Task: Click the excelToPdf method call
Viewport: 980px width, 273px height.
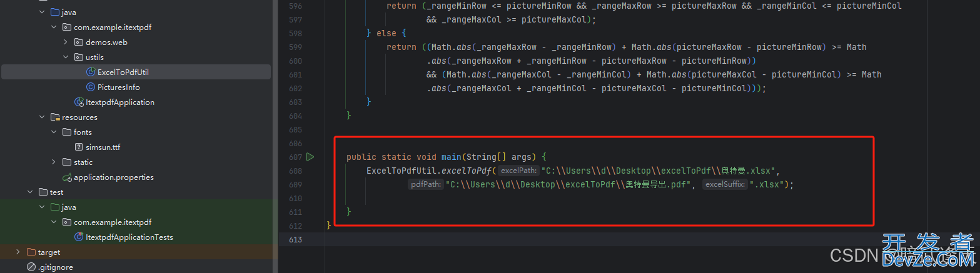Action: (468, 171)
